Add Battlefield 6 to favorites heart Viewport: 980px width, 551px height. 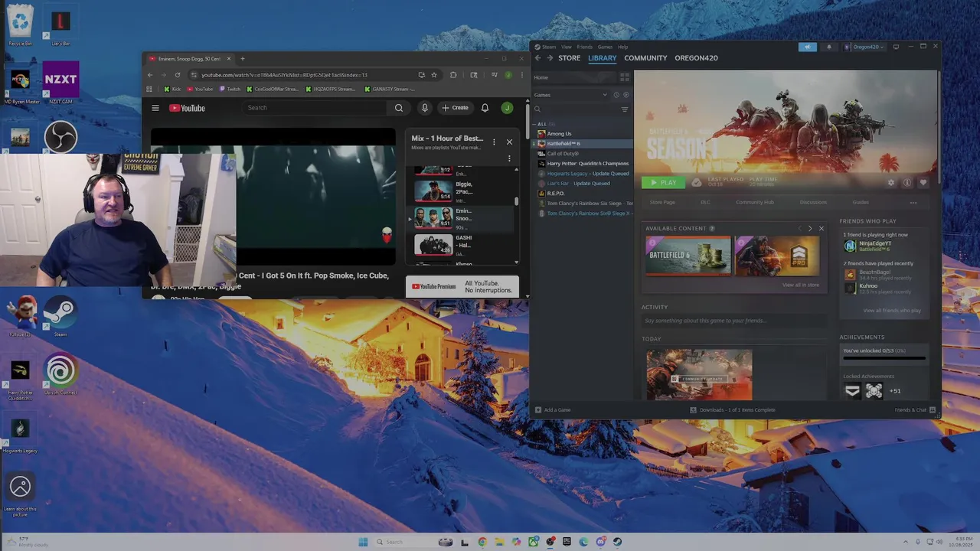click(923, 183)
